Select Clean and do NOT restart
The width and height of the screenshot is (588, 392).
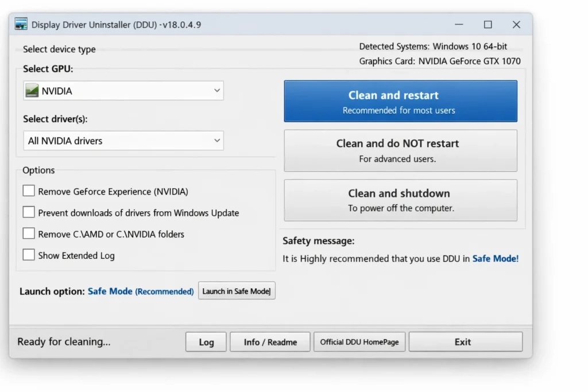point(400,150)
